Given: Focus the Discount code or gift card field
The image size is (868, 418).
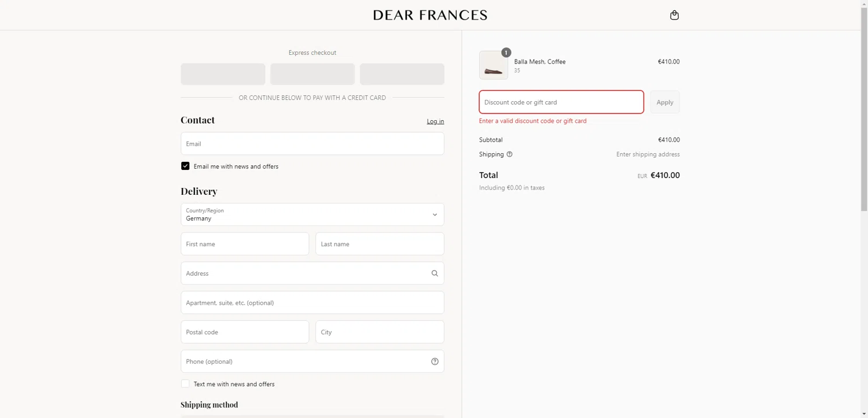Looking at the screenshot, I should (x=561, y=102).
